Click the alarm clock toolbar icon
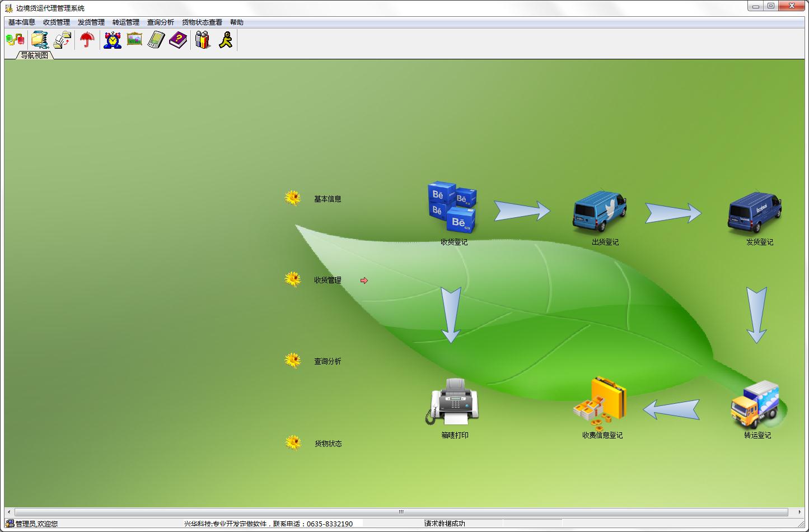 point(113,40)
